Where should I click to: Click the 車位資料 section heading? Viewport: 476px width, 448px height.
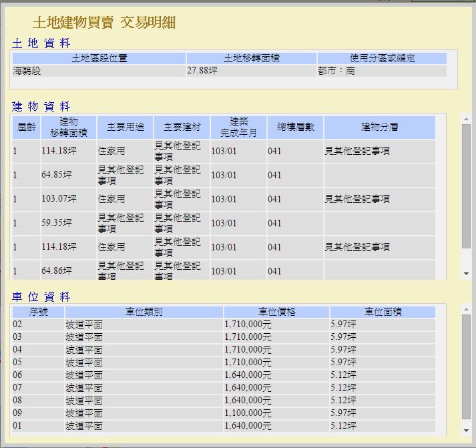click(41, 296)
